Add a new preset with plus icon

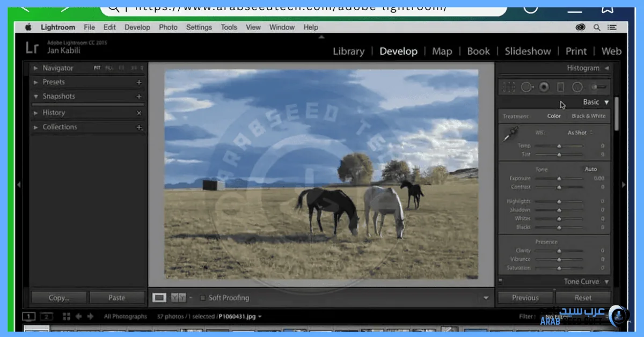click(x=139, y=82)
